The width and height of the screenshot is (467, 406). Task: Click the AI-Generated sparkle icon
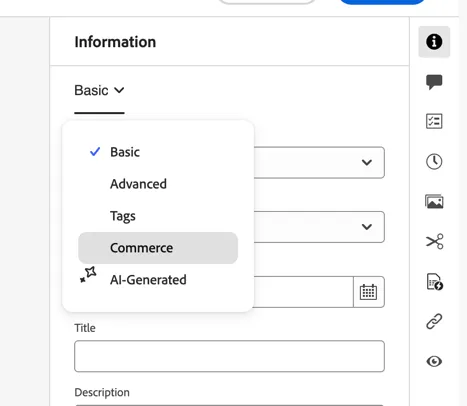[88, 275]
